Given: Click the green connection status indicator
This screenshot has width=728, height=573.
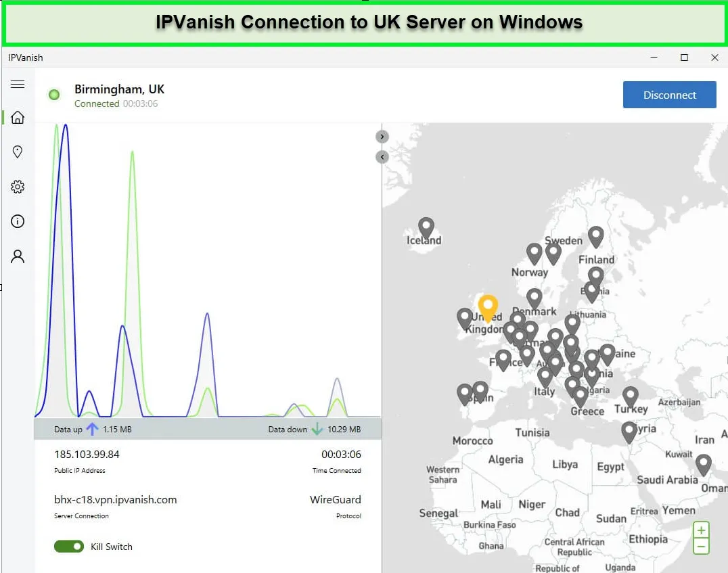Looking at the screenshot, I should point(54,95).
